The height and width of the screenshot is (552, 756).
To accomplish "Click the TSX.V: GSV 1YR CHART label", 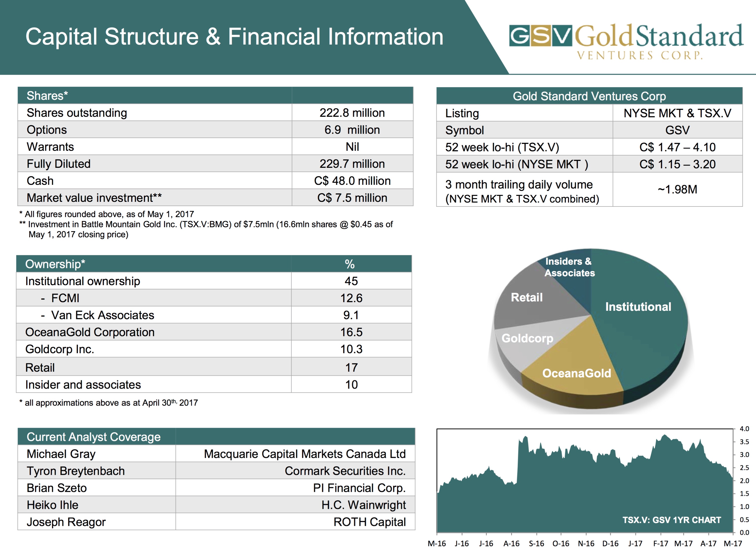I will pos(671,520).
